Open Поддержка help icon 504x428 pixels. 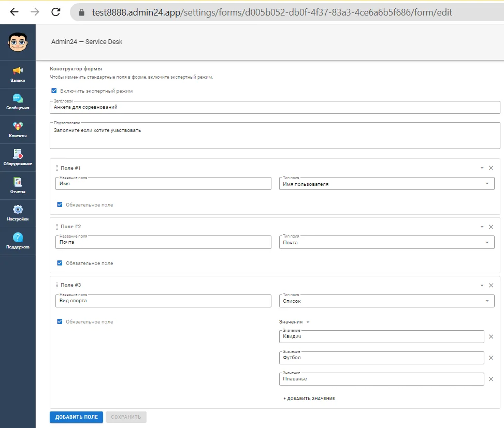[18, 241]
